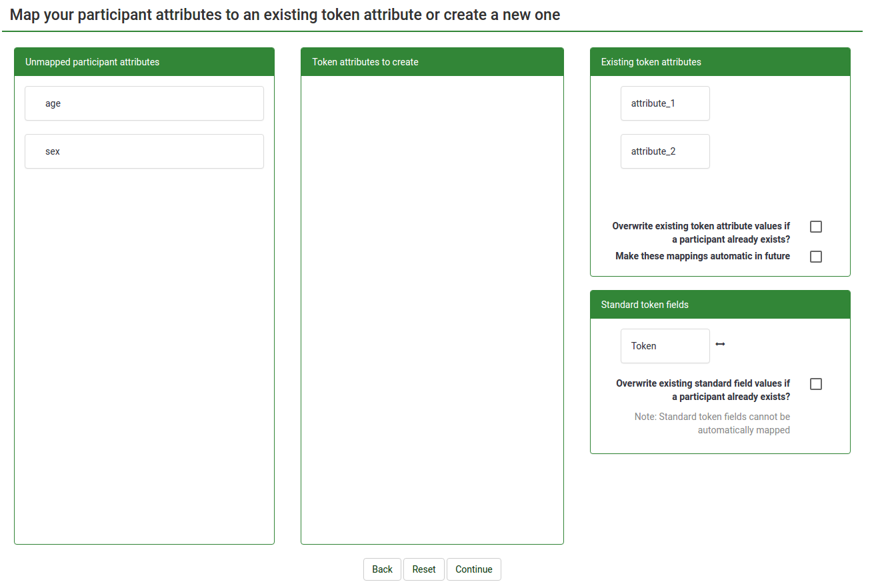The width and height of the screenshot is (872, 588).
Task: Click Continue to proceed with mapping
Action: (x=473, y=569)
